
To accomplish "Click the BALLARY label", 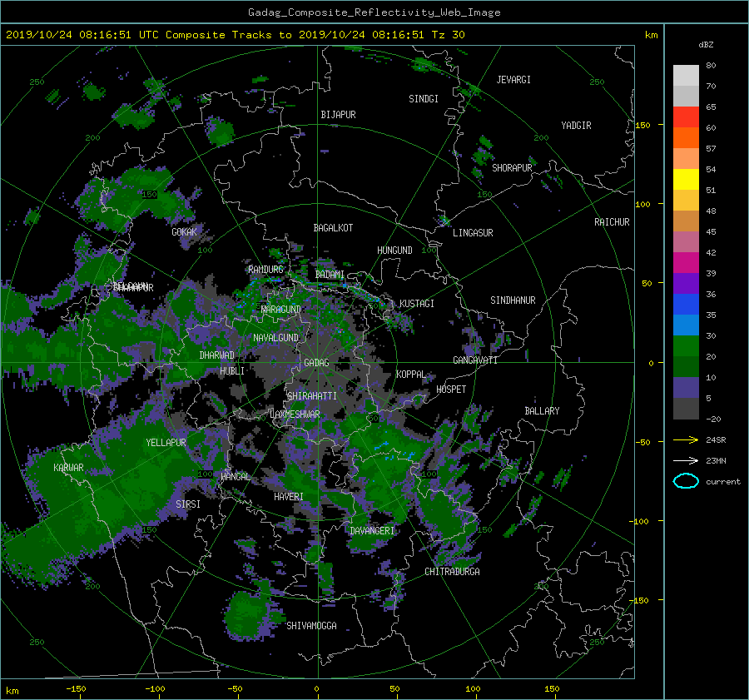I will click(542, 411).
